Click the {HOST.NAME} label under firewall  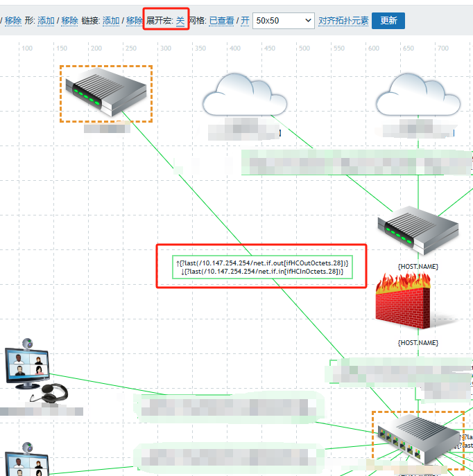418,342
